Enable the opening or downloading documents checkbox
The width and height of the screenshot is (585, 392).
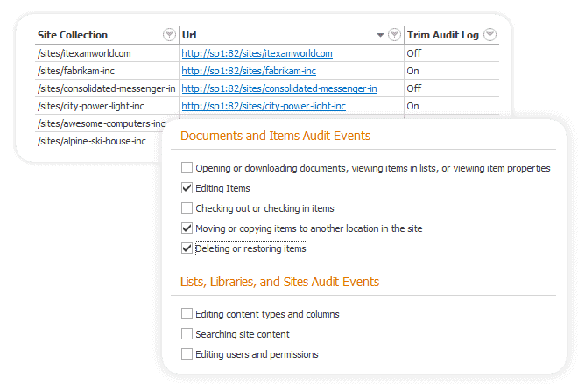187,167
